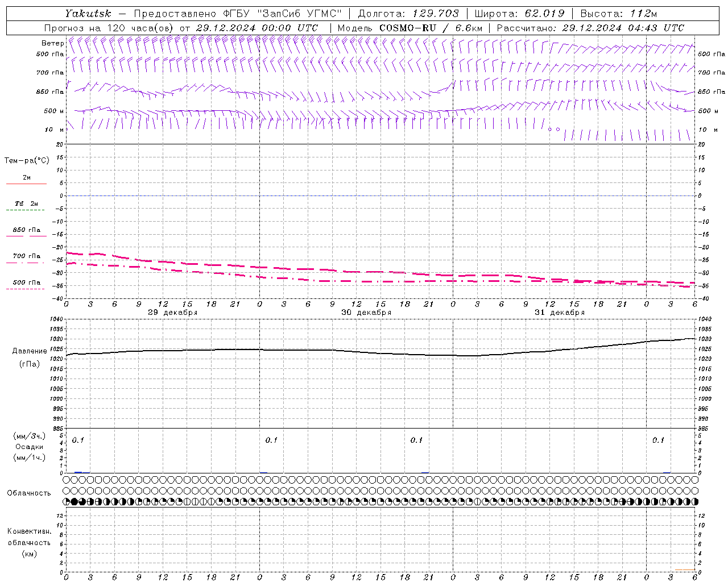Select the 30 декабря date label
728x582 pixels.
366,313
